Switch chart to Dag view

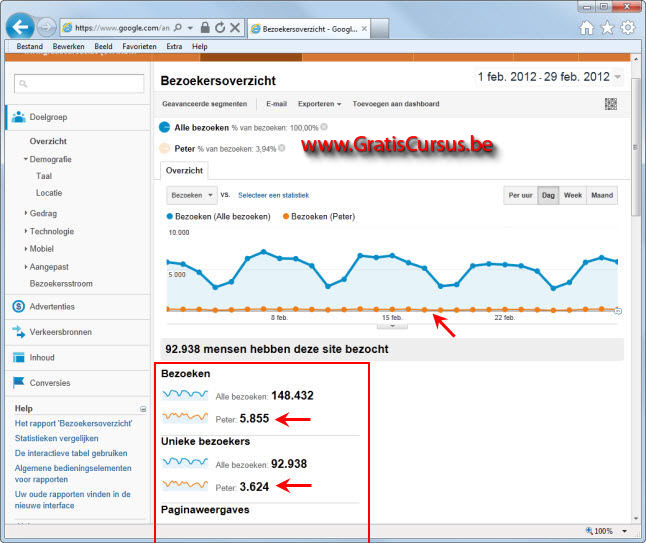[548, 195]
